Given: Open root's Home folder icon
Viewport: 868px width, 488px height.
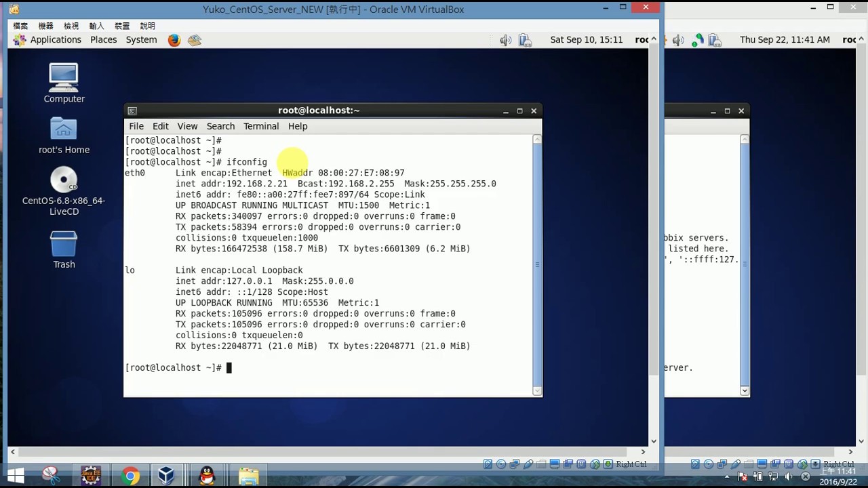Looking at the screenshot, I should (x=64, y=136).
